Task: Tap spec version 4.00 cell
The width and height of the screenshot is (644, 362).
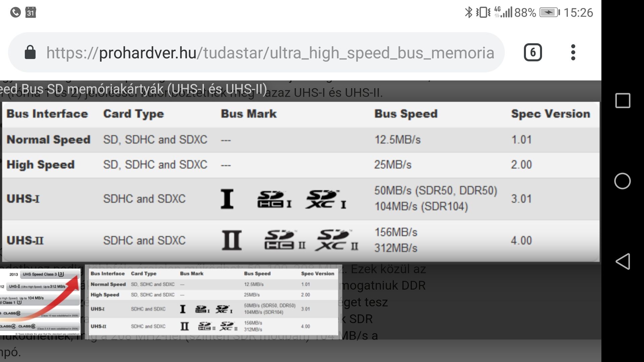Action: pos(522,240)
